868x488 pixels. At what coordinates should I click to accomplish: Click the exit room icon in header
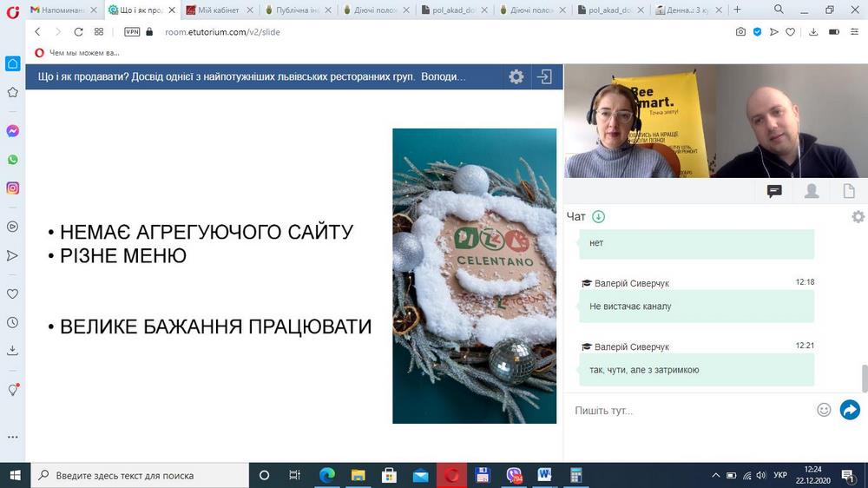point(544,76)
